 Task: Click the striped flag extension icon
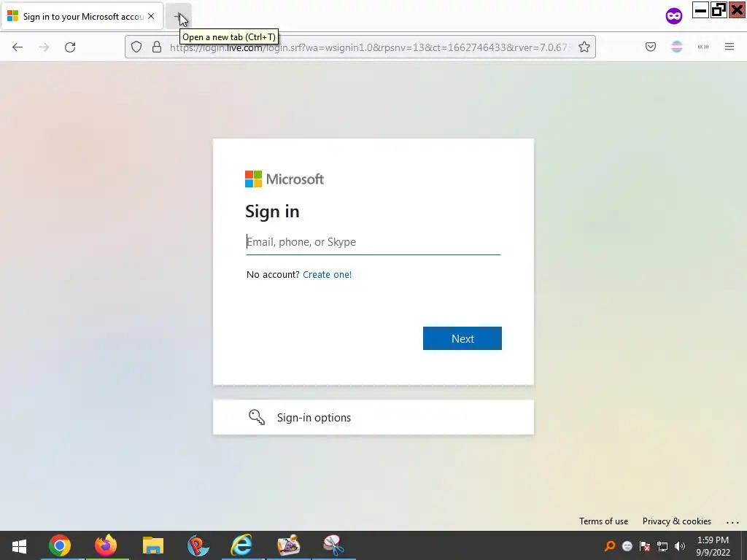[677, 47]
